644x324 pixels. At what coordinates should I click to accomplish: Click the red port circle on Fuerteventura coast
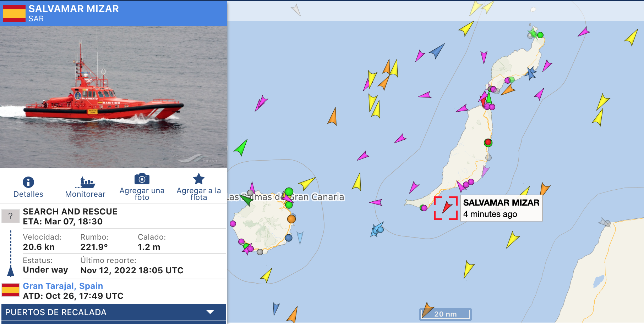point(488,143)
